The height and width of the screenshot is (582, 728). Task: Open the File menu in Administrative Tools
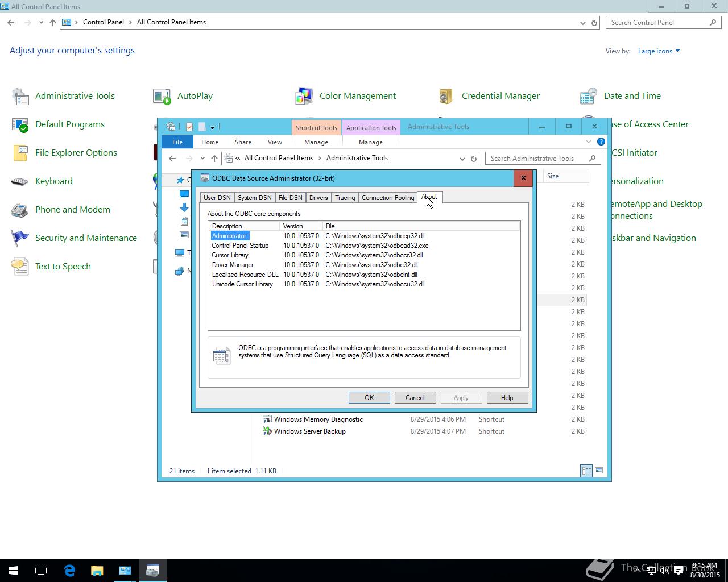coord(177,142)
